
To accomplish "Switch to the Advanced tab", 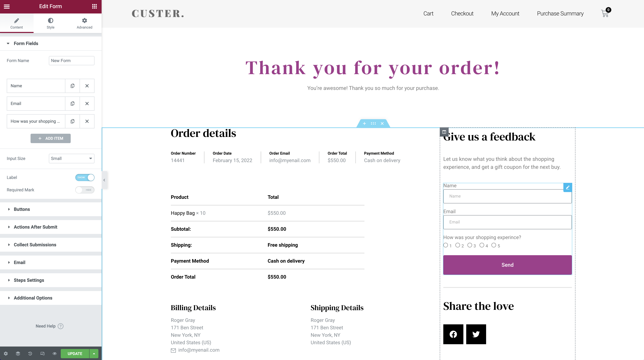I will pos(85,23).
